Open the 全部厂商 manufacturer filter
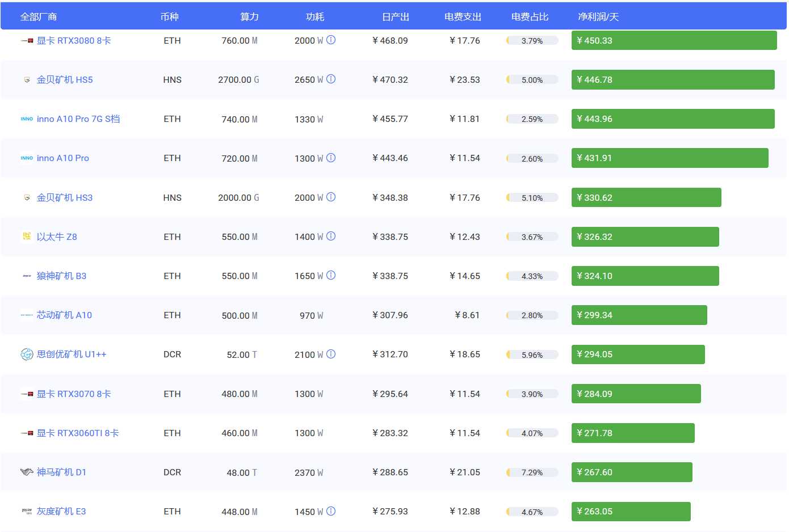The width and height of the screenshot is (789, 532). (x=39, y=17)
